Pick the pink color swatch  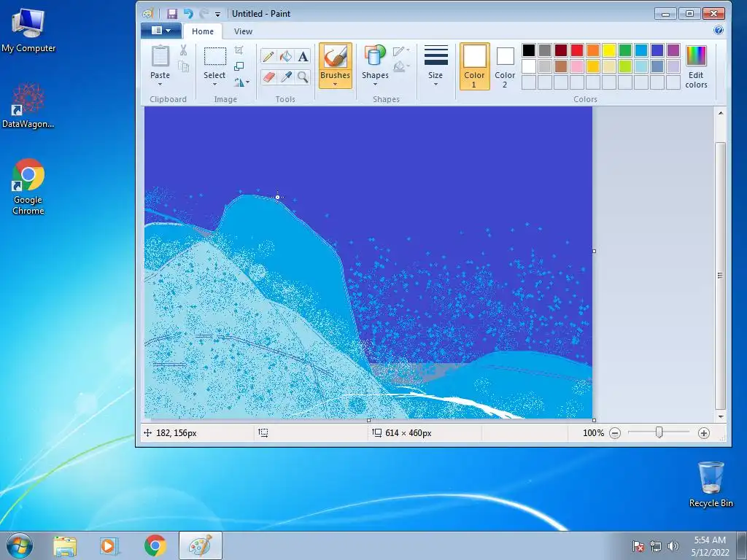point(577,66)
